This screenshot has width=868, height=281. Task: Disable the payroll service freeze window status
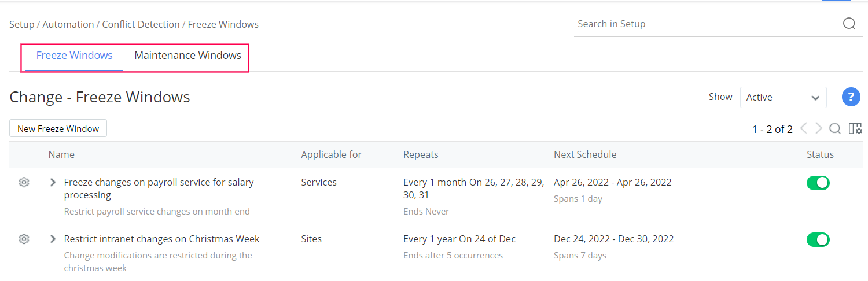818,183
